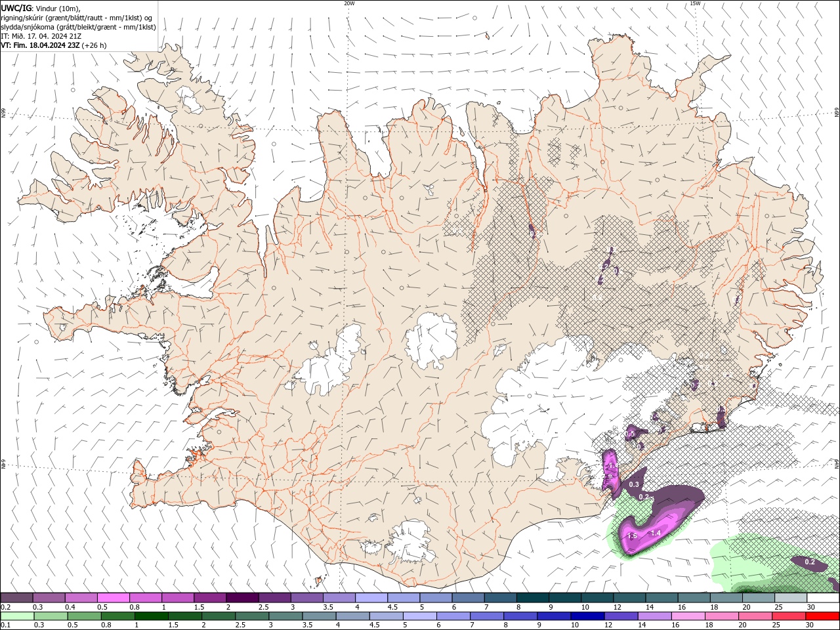Choose the 10 deep blue swatch in rain legend
840x630 pixels.
pos(587,616)
